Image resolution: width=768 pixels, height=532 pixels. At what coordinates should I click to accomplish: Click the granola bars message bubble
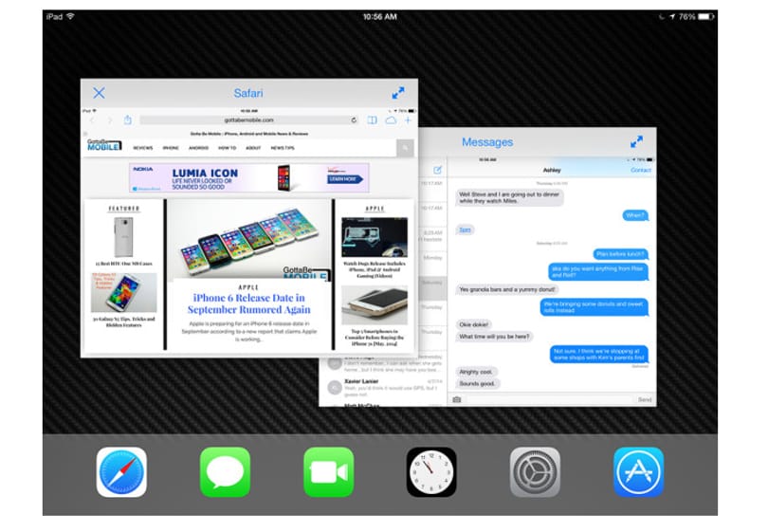pos(507,289)
